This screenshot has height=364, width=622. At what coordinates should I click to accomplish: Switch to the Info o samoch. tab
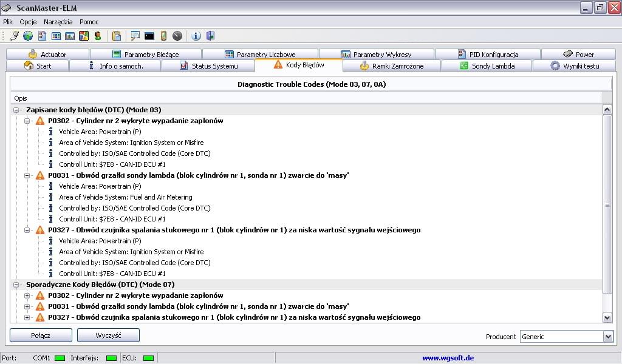tap(115, 66)
